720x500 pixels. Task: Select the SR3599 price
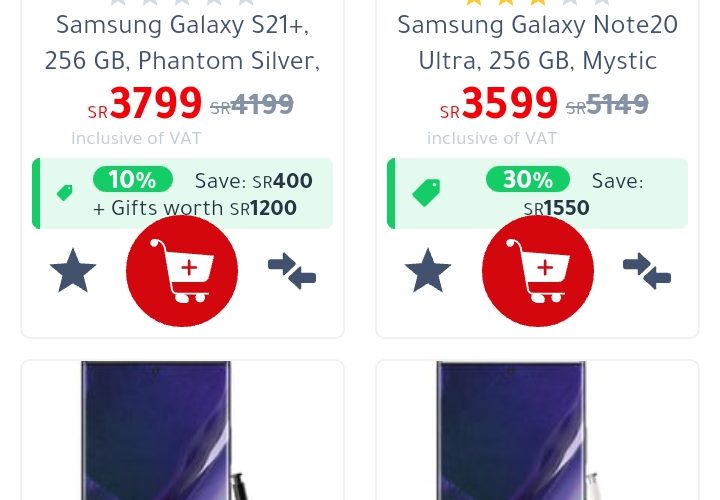coord(499,104)
